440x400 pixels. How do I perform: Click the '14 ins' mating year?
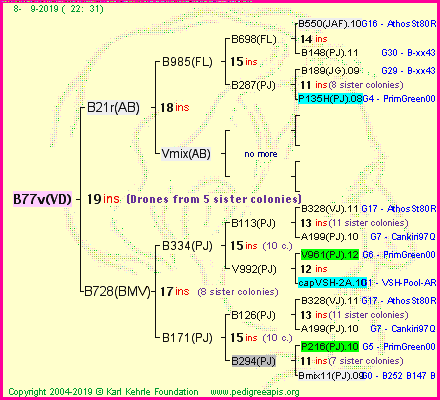[x=314, y=39]
